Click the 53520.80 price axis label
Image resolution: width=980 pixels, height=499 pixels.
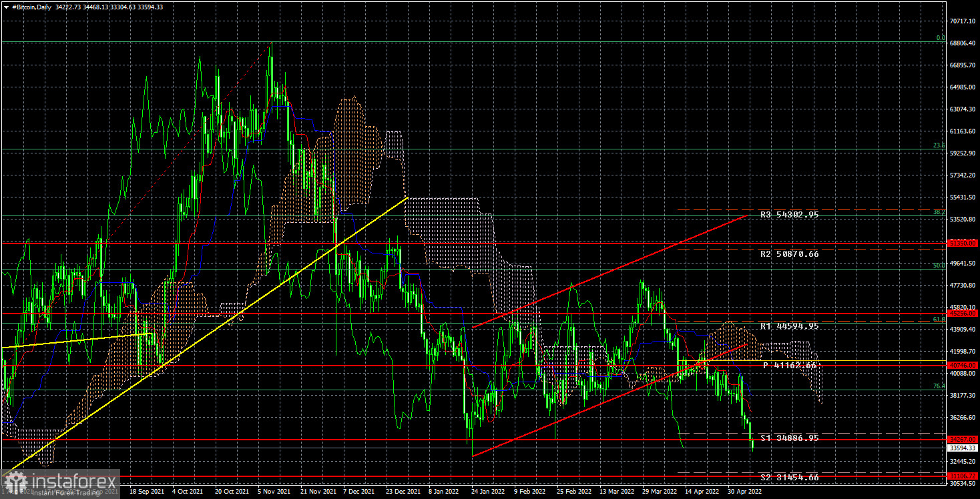pyautogui.click(x=964, y=219)
